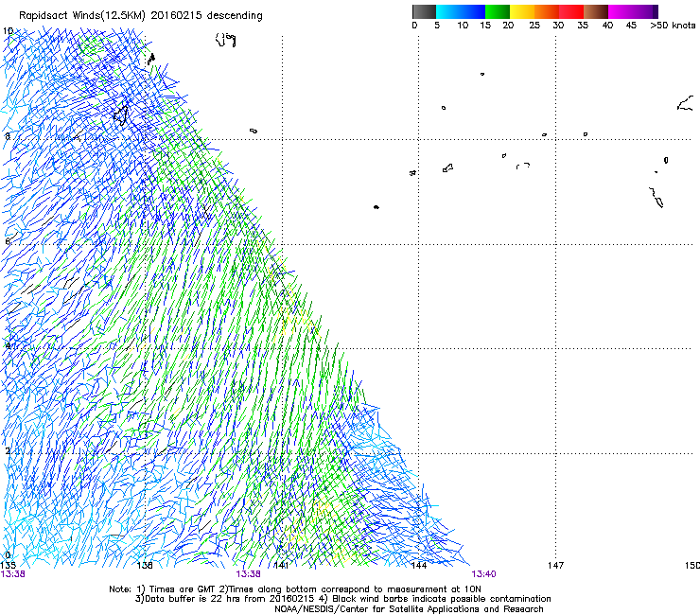Click the longitude label '141'
The width and height of the screenshot is (700, 615).
(281, 566)
